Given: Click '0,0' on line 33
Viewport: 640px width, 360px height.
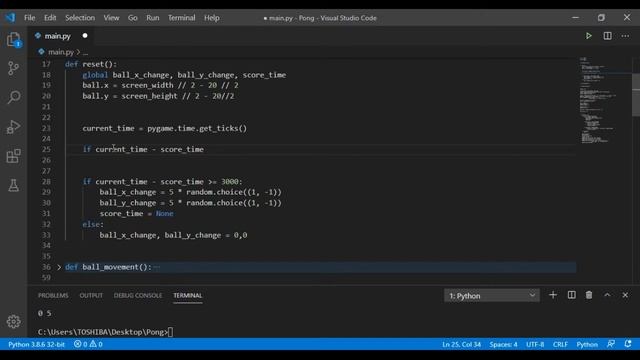Looking at the screenshot, I should coord(240,235).
